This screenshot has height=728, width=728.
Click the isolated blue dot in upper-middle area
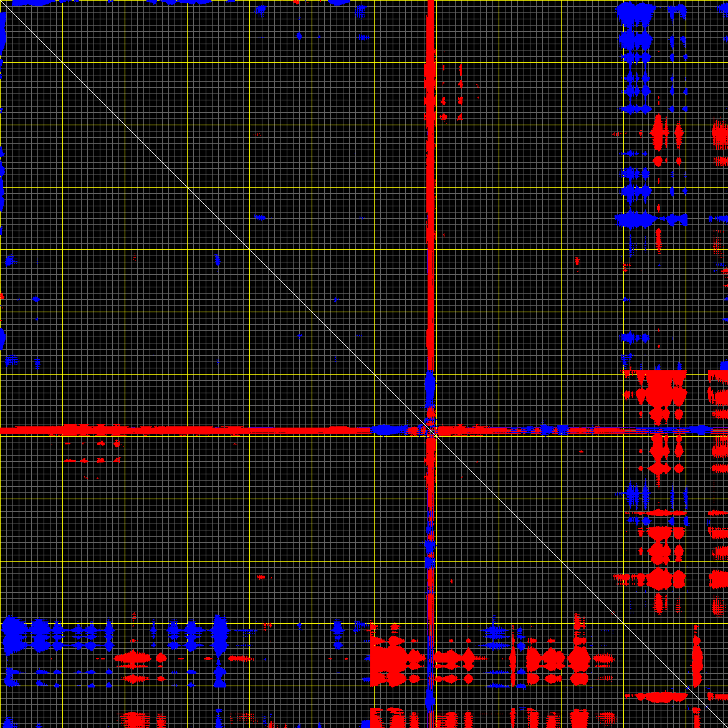(261, 218)
